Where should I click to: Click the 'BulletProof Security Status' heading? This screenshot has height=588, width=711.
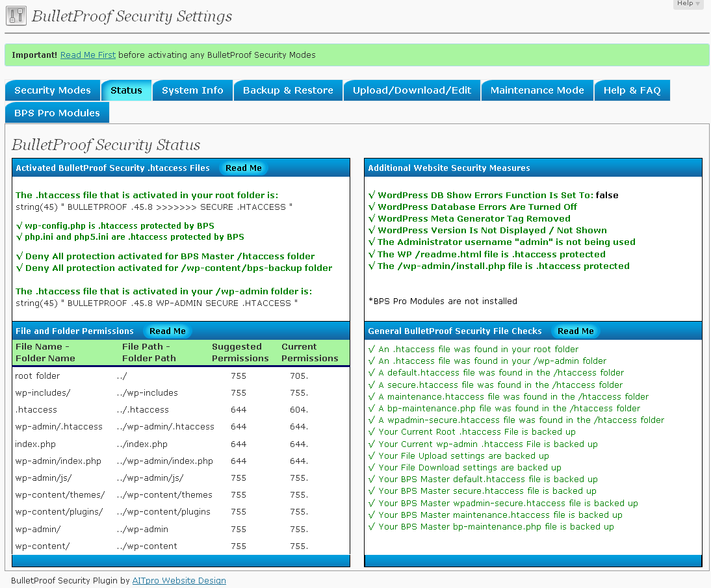point(106,145)
